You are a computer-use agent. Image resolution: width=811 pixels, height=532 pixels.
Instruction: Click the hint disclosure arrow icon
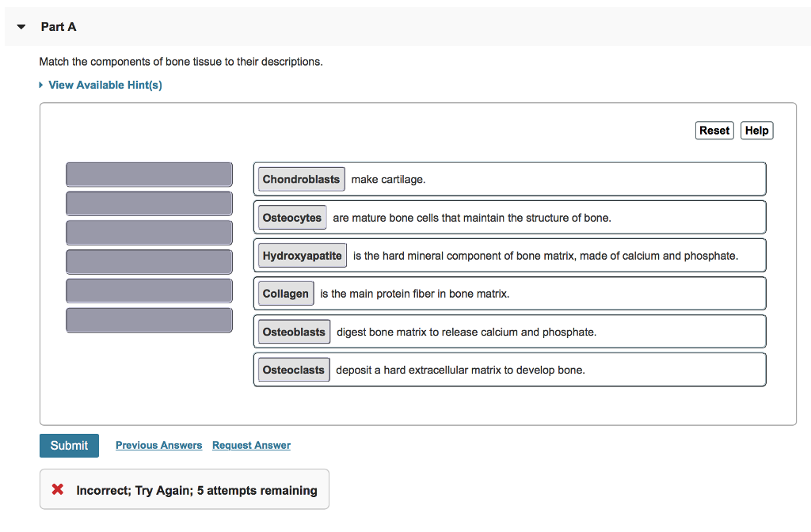[x=40, y=85]
